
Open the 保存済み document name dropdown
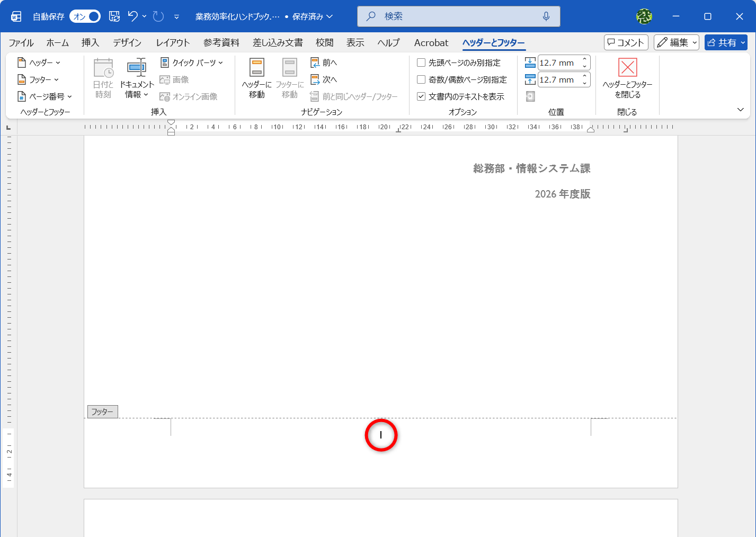(x=313, y=16)
